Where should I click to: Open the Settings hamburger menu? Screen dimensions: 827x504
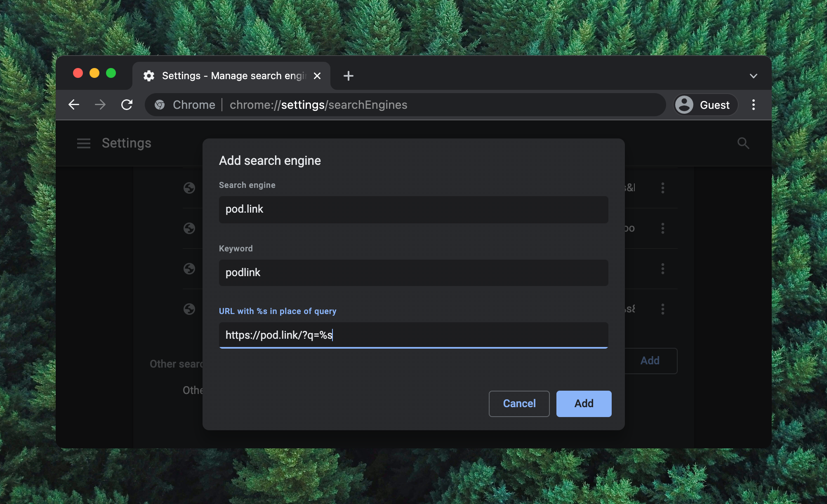pos(84,143)
